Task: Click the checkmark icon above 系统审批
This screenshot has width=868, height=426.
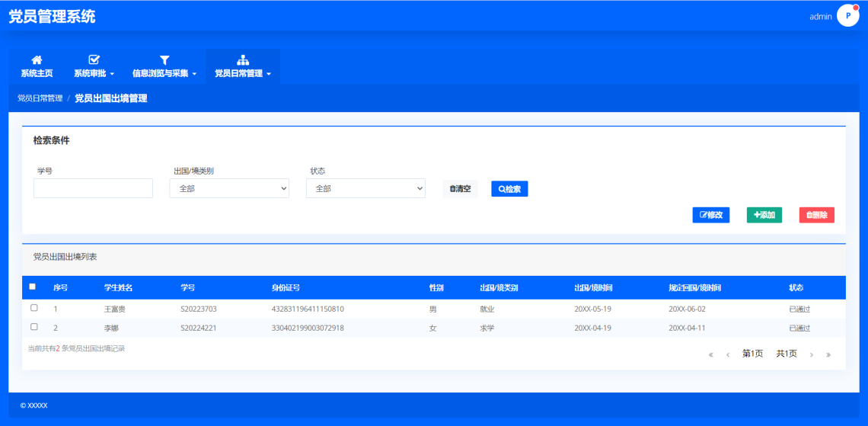Action: (94, 60)
